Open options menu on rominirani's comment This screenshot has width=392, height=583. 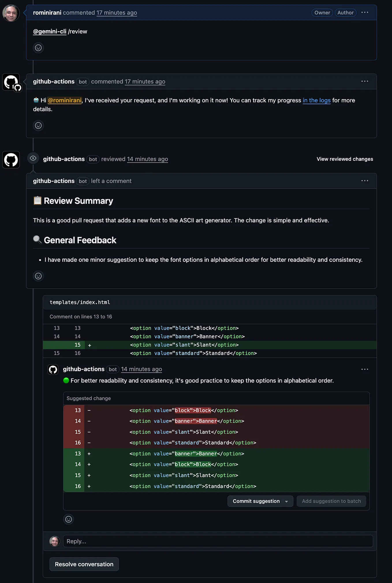pos(365,12)
